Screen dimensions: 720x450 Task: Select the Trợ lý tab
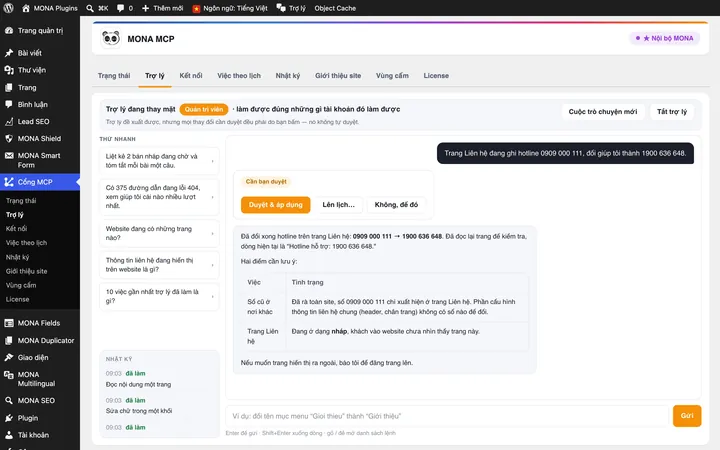pos(155,76)
